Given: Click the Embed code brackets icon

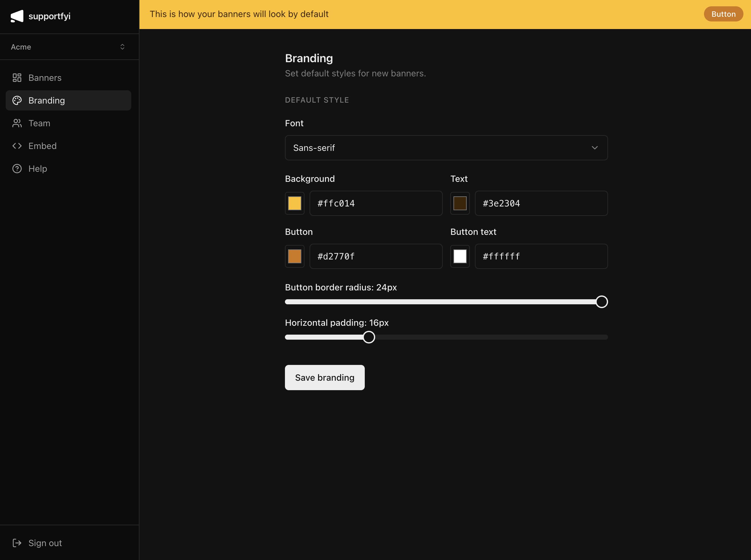Looking at the screenshot, I should 17,146.
